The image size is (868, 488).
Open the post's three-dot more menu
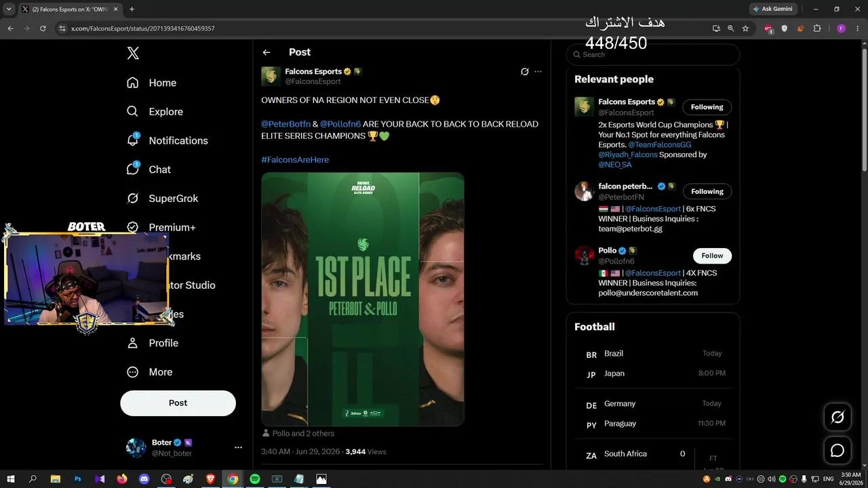point(538,71)
